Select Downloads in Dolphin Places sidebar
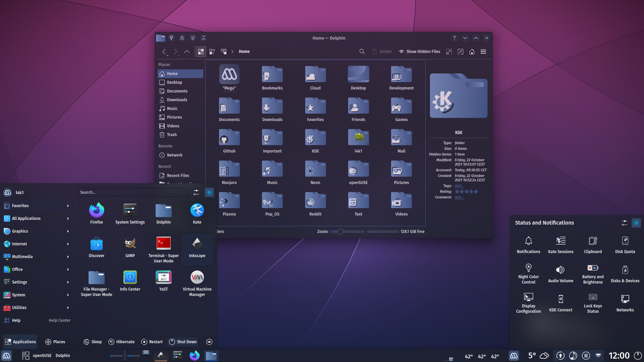Screen dimensions: 644x362 [x=180, y=100]
